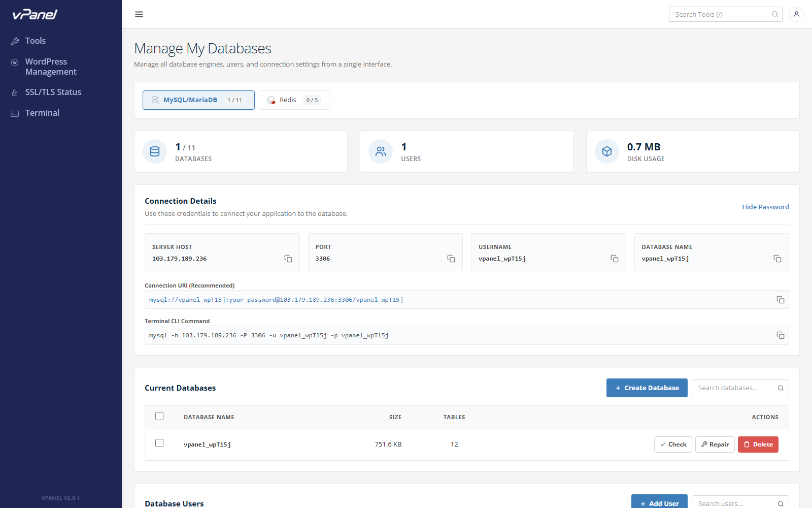Click the 103.179.189.236 server host value
This screenshot has height=508, width=812.
click(180, 259)
